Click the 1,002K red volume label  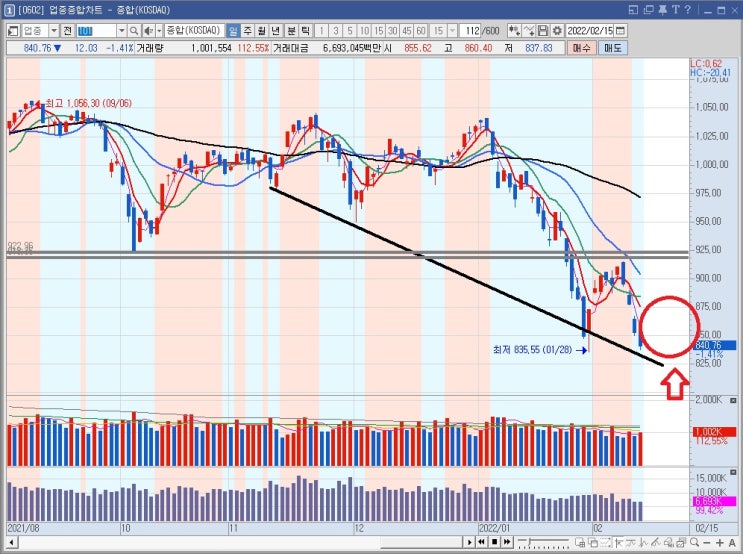(715, 432)
